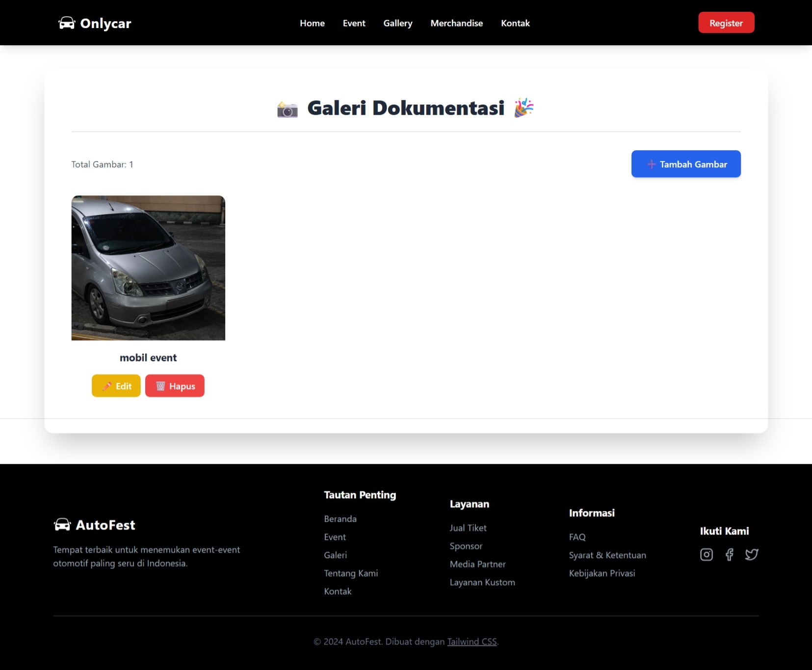812x670 pixels.
Task: Click the AutoFest car icon in footer
Action: [x=62, y=525]
